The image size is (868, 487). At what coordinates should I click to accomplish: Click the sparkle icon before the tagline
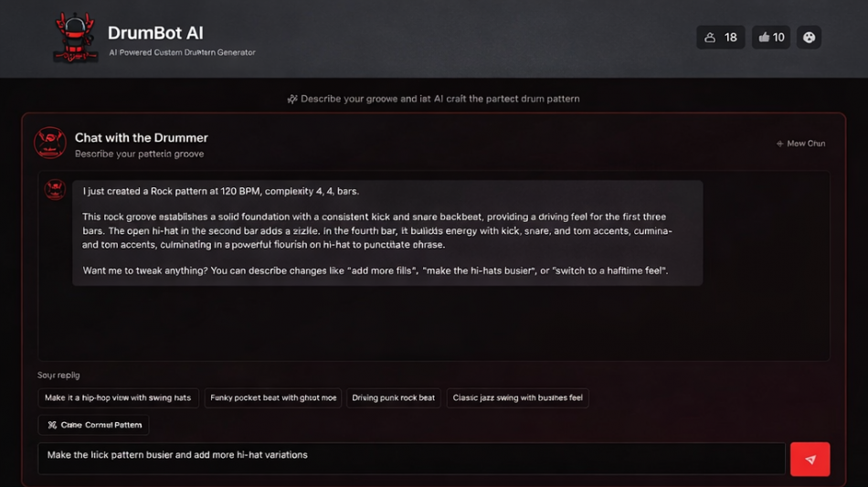point(292,99)
